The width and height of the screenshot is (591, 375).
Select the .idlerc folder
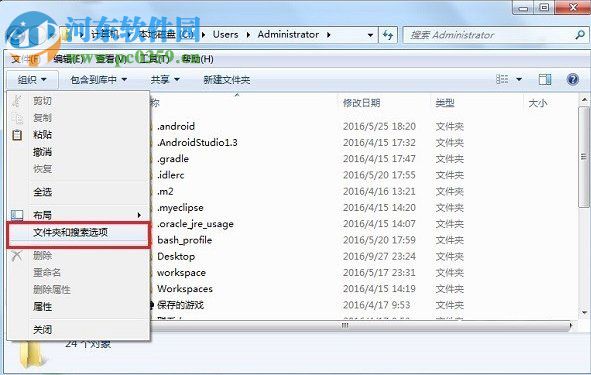[x=171, y=175]
